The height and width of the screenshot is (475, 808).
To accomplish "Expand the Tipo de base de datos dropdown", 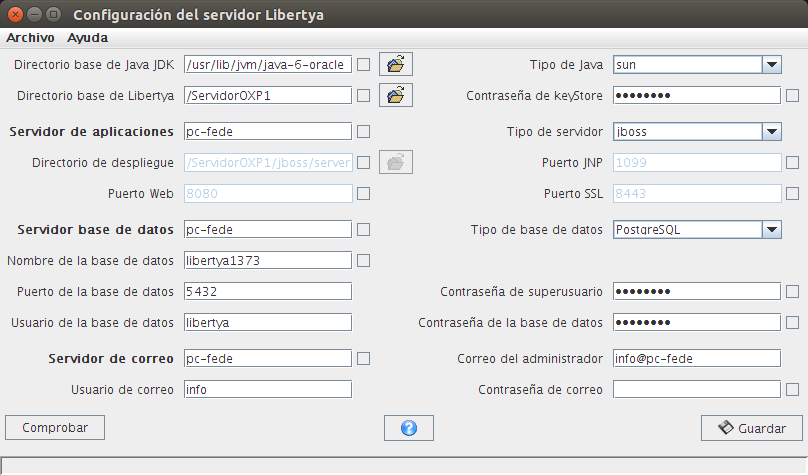I will (771, 230).
